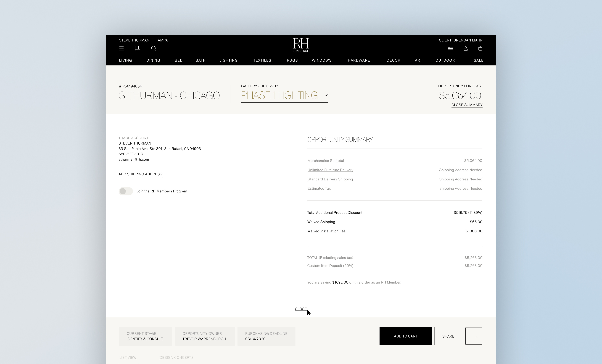
Task: Expand the Phase 1 Lighting dropdown
Action: click(326, 95)
